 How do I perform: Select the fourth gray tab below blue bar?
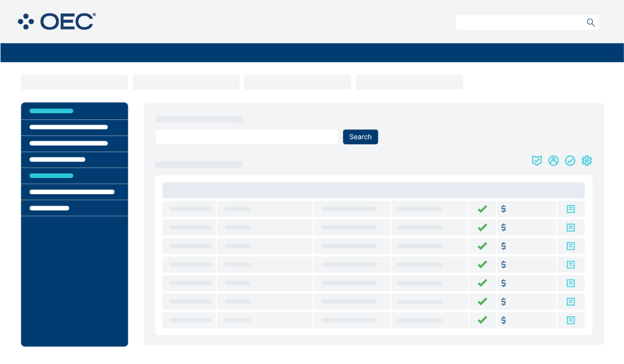409,82
